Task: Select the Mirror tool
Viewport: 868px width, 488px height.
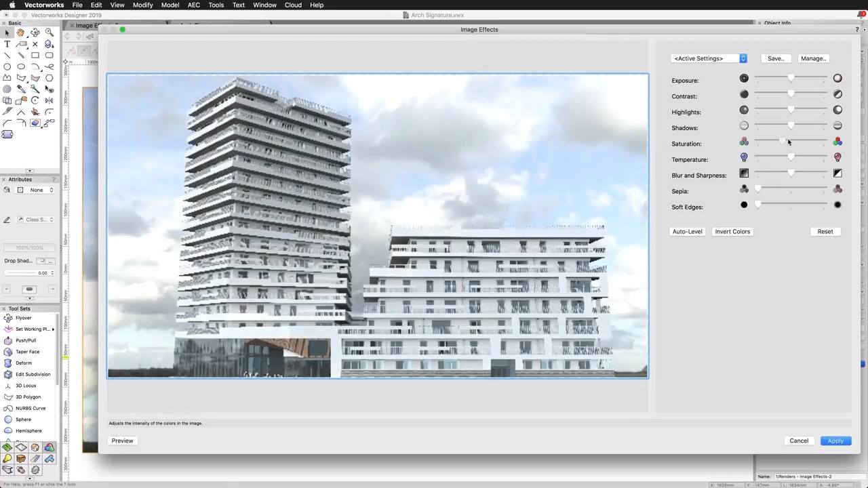Action: coord(50,100)
